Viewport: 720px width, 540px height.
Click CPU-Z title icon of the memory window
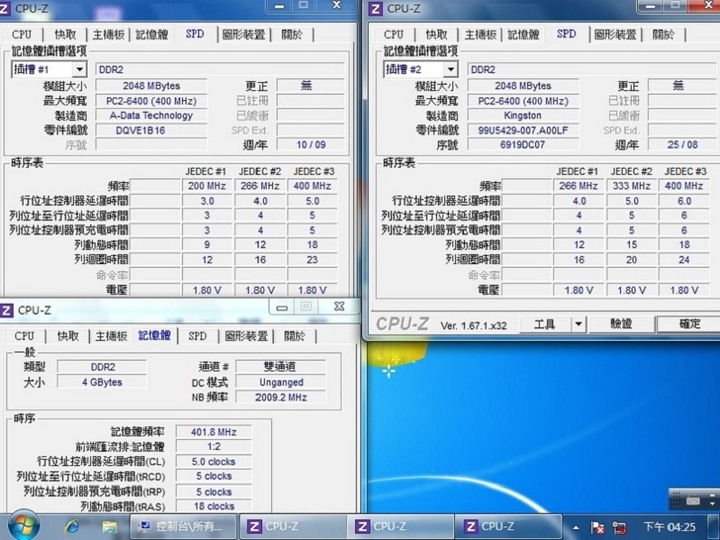click(6, 310)
